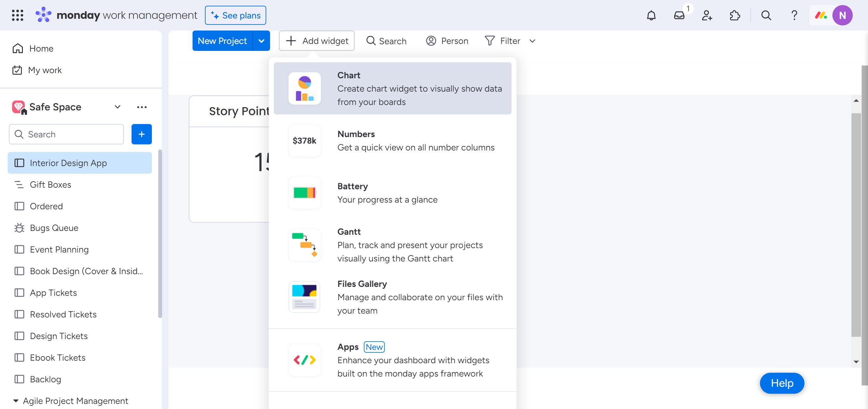Open the help question mark icon

pyautogui.click(x=794, y=16)
